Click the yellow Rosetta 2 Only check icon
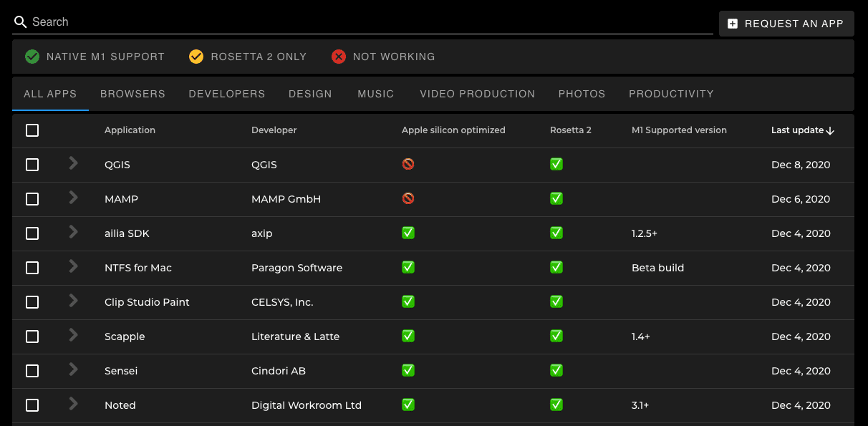Viewport: 868px width, 426px height. 196,57
